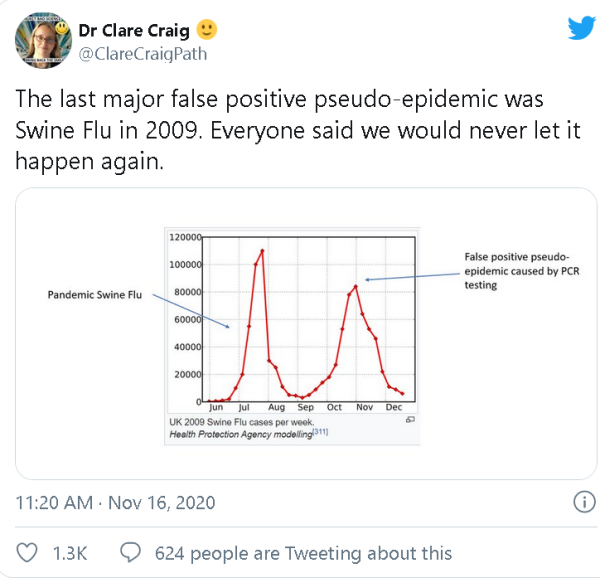Click the 1.3K likes count
The width and height of the screenshot is (600, 578).
(x=70, y=553)
